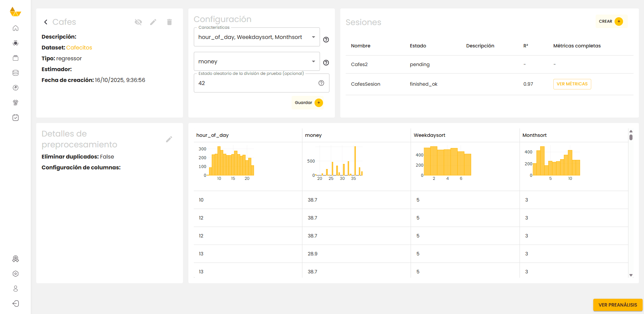Expand the money target dropdown
644x314 pixels.
tap(257, 61)
